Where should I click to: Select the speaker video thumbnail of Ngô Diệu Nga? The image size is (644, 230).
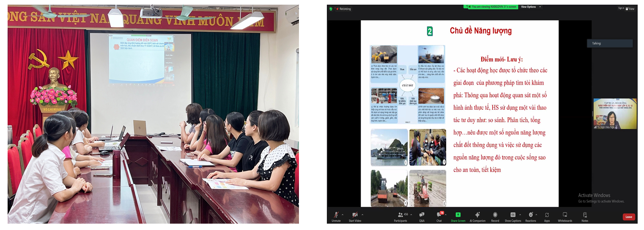click(x=615, y=114)
